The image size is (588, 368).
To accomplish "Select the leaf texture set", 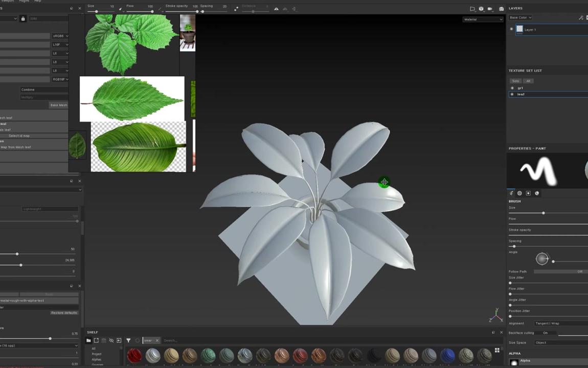I will [x=521, y=94].
